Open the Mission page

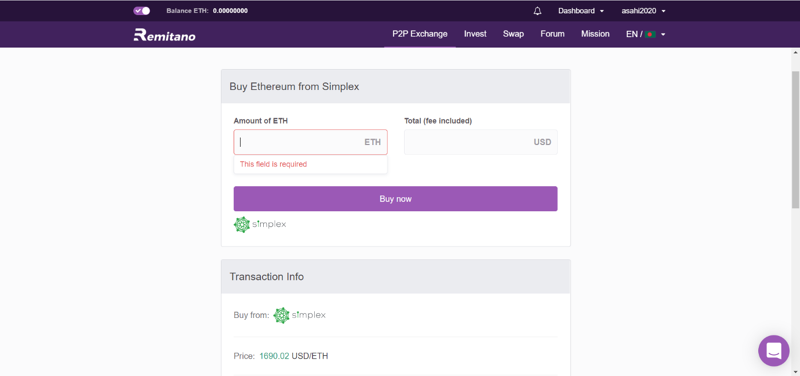point(595,34)
